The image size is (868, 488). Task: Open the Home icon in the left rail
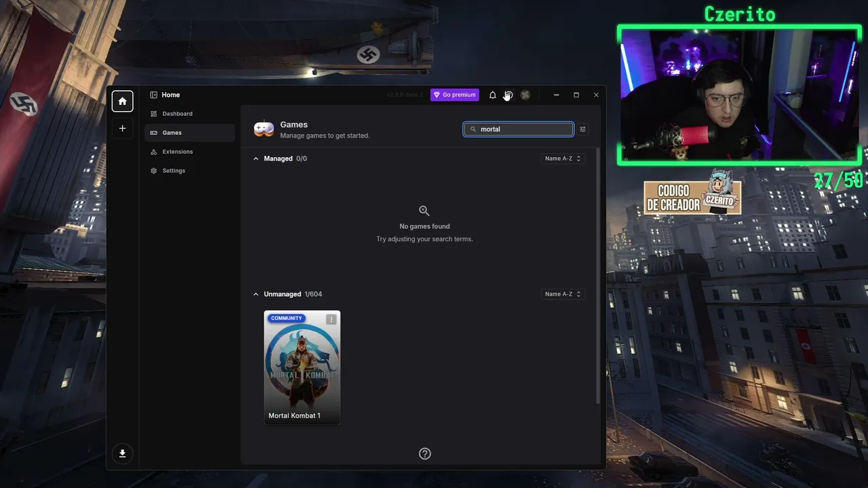pyautogui.click(x=122, y=101)
